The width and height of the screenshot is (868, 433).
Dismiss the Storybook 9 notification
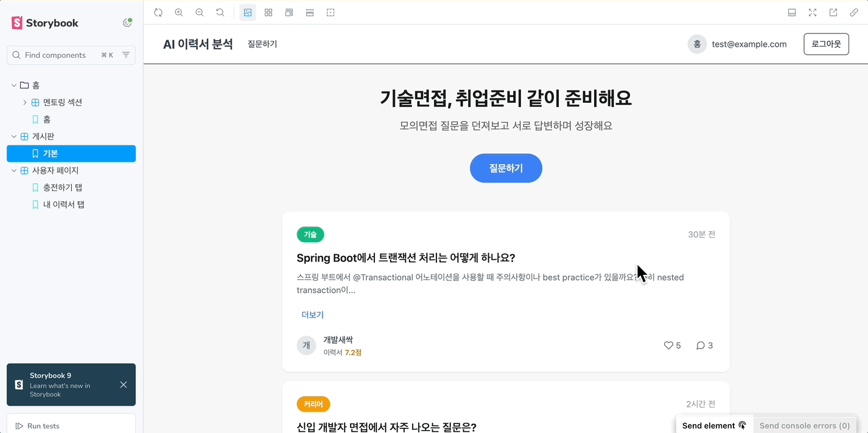(124, 384)
